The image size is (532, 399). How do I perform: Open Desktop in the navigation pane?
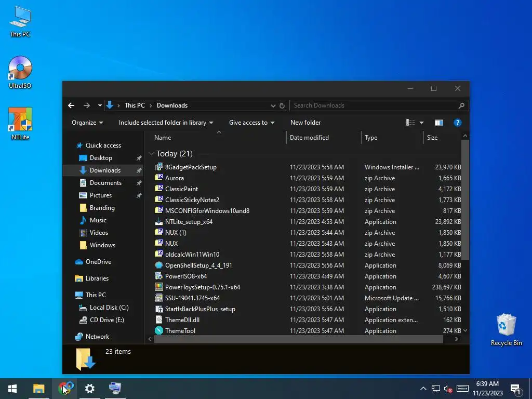[101, 158]
